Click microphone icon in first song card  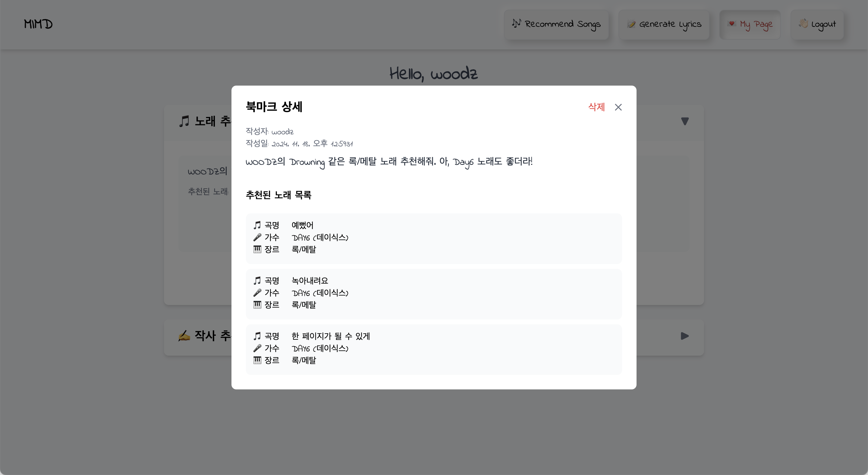257,237
